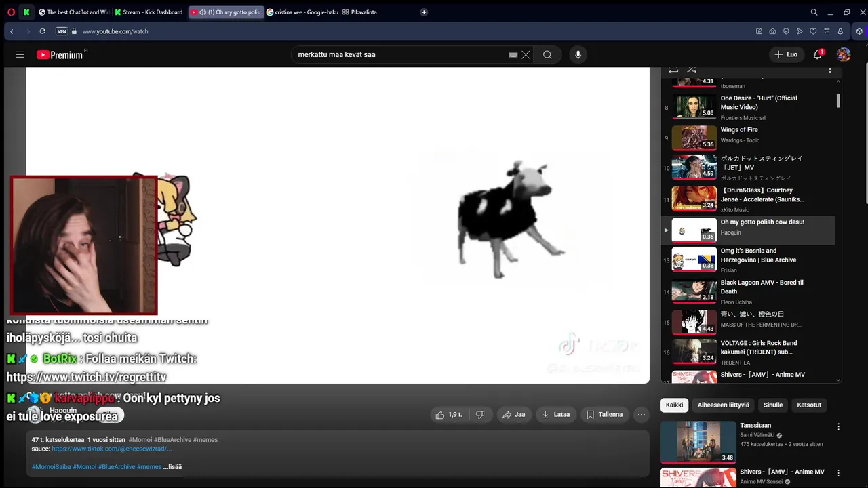868x488 pixels.
Task: Start voice search with microphone
Action: click(578, 55)
